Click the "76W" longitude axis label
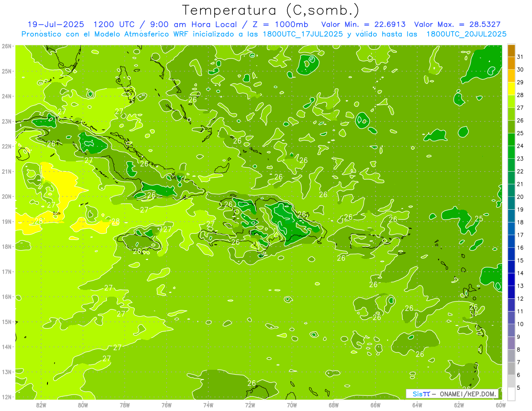This screenshot has width=532, height=411. [x=167, y=405]
